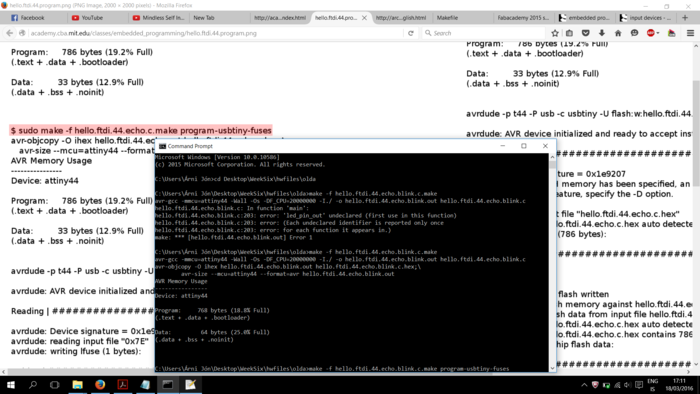Viewport: 700px width, 394px height.
Task: Open Adblock Plus dropdown arrow
Action: pyautogui.click(x=658, y=33)
